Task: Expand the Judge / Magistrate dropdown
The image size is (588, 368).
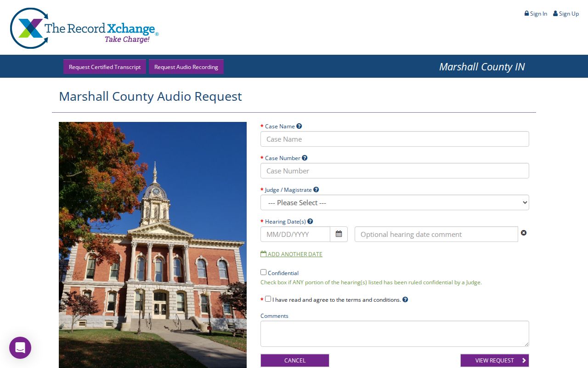Action: [395, 202]
